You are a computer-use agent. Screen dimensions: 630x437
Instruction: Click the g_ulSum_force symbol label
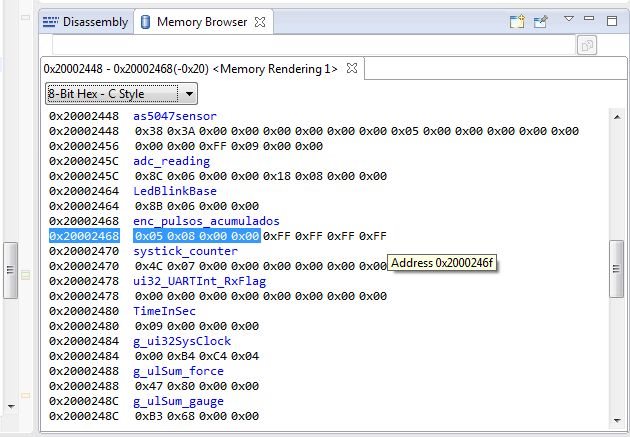coord(178,371)
